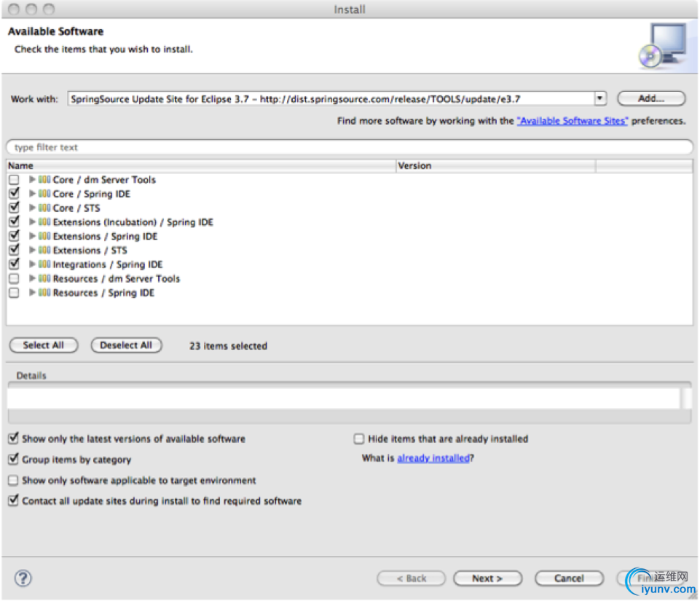Viewport: 700px width, 601px height.
Task: Click the Work with site text field
Action: click(331, 98)
